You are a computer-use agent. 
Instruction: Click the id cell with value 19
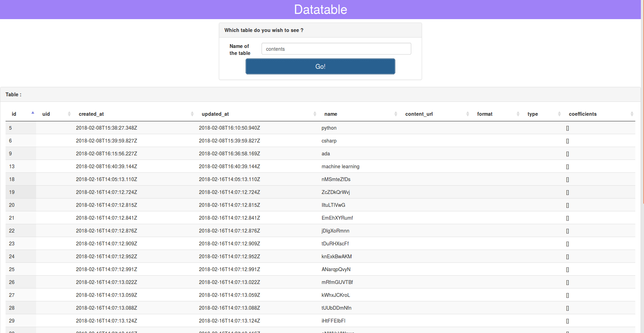coord(12,192)
